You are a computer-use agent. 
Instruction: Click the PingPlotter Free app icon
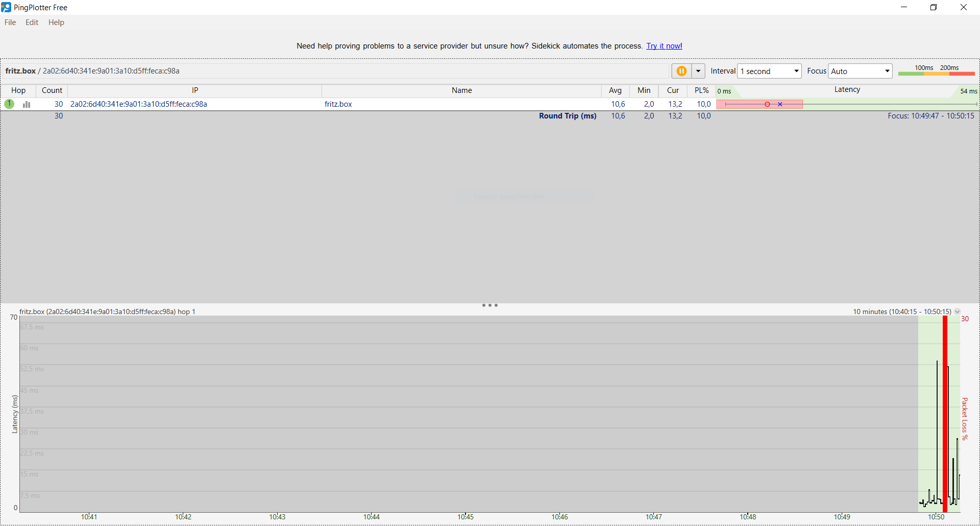(x=6, y=7)
